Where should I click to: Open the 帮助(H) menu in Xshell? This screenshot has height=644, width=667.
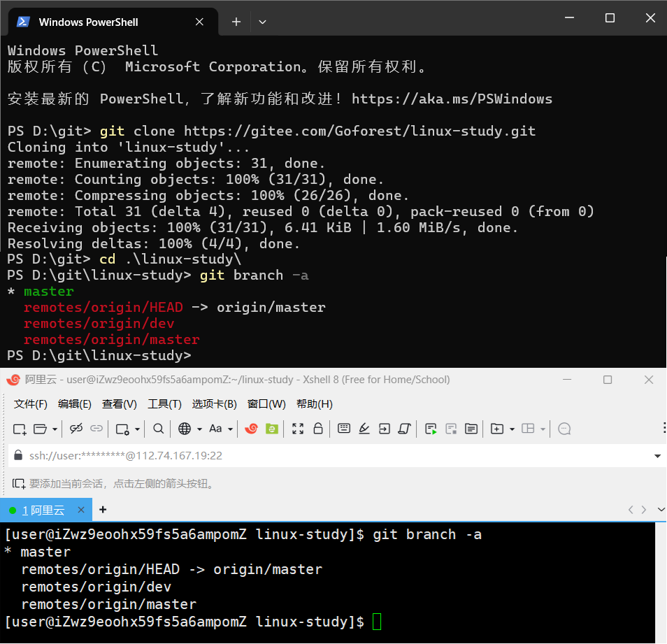tap(315, 403)
